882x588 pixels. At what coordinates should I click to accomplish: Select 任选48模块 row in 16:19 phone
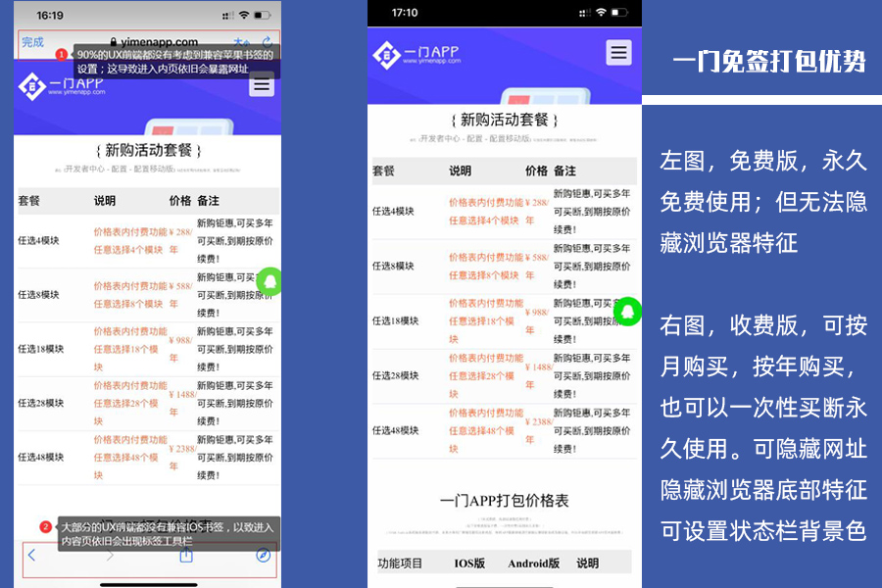(x=149, y=457)
